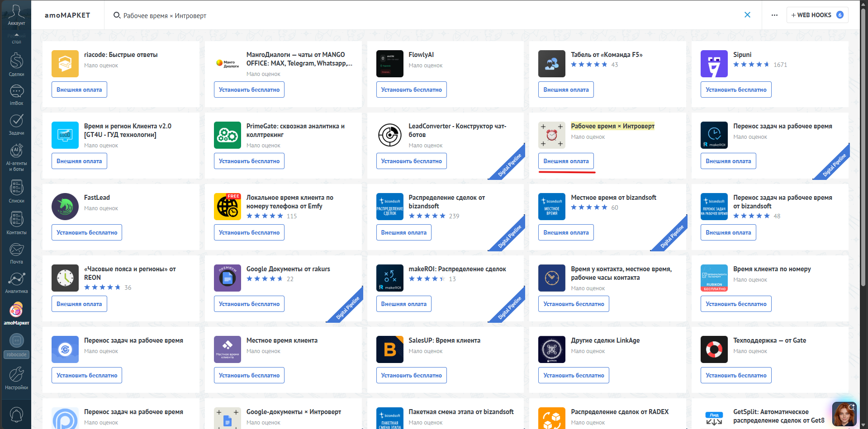Image resolution: width=868 pixels, height=429 pixels.
Task: Open the assistant avatar chat bubble
Action: 844,414
